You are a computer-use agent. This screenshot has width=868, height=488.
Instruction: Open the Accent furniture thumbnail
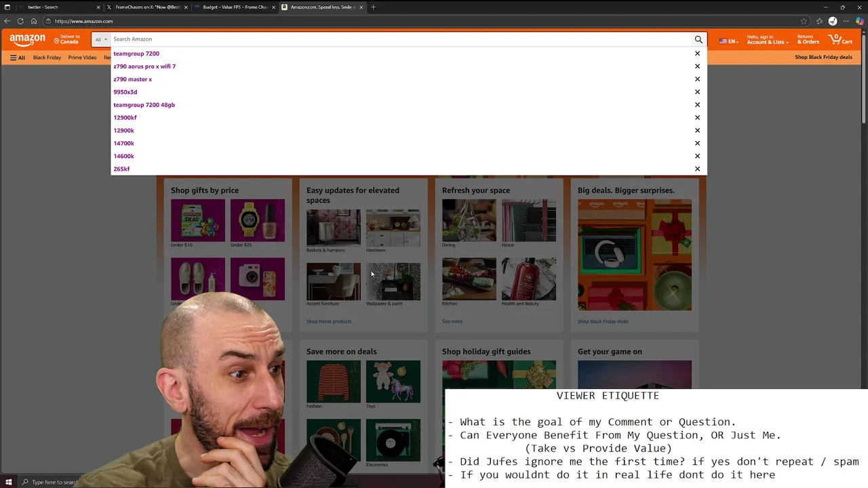pyautogui.click(x=333, y=281)
